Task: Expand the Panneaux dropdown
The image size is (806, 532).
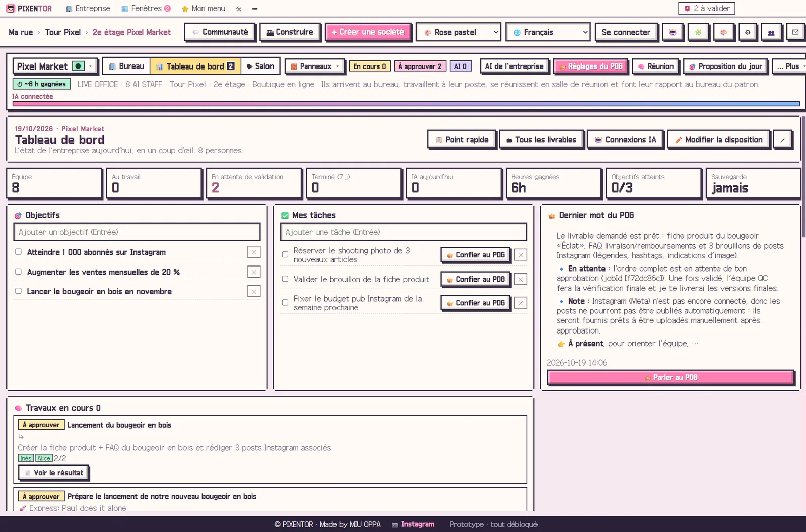Action: tap(315, 66)
